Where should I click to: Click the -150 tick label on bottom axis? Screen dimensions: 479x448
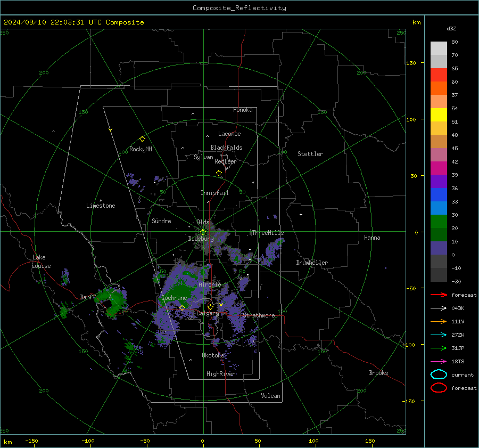point(31,441)
